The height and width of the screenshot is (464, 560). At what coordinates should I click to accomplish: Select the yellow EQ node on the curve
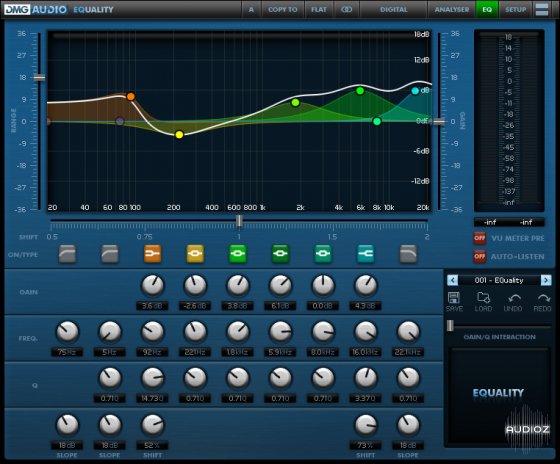pos(179,135)
